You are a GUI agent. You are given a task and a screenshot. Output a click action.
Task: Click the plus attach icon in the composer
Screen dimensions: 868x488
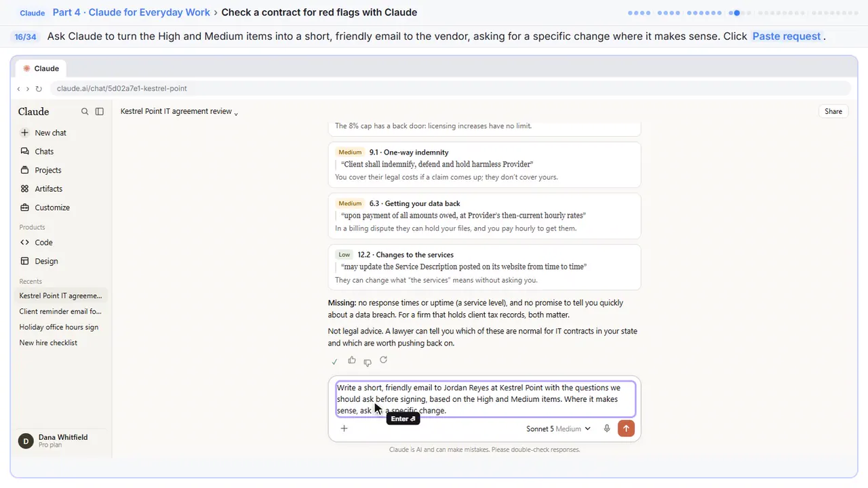[344, 428]
